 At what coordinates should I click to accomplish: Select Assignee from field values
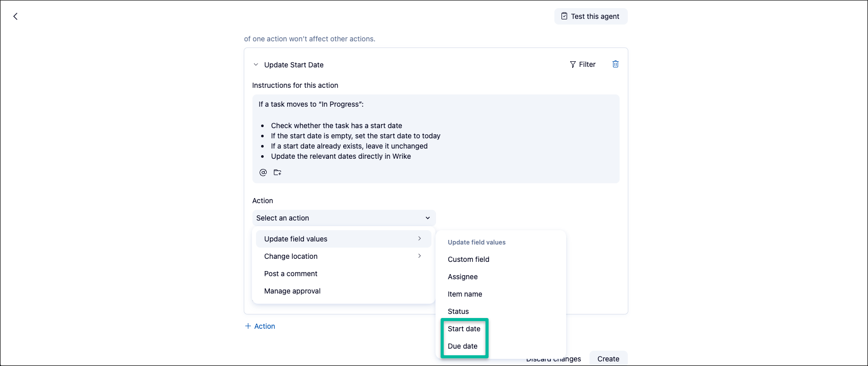(x=463, y=277)
